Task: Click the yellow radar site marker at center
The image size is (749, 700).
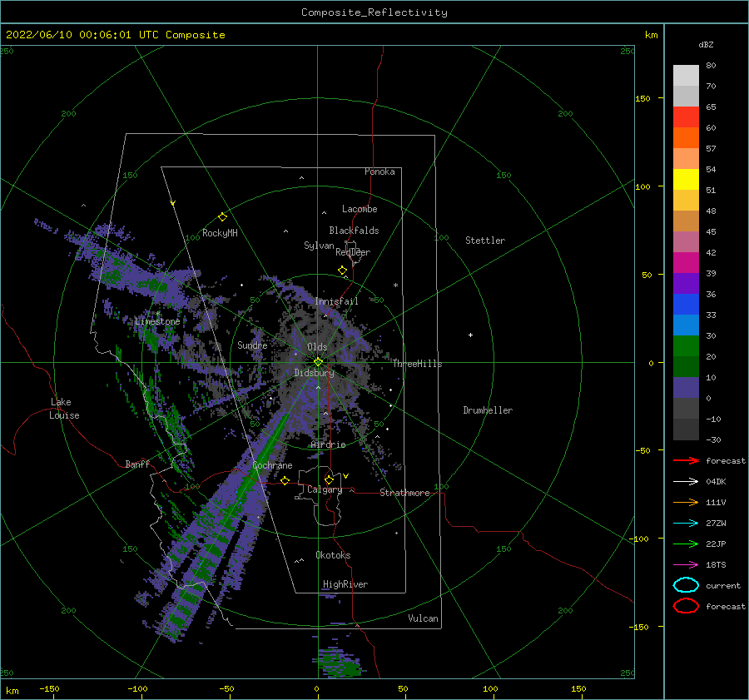Action: pos(318,362)
